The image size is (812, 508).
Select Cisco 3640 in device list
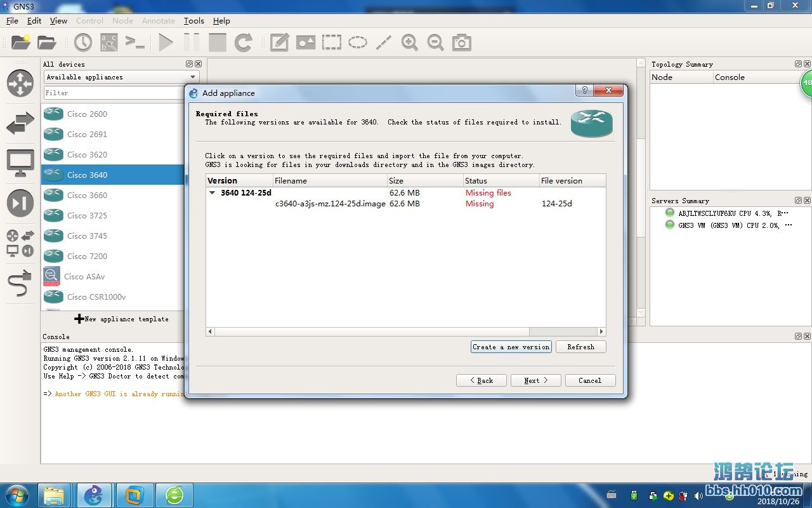pyautogui.click(x=113, y=175)
